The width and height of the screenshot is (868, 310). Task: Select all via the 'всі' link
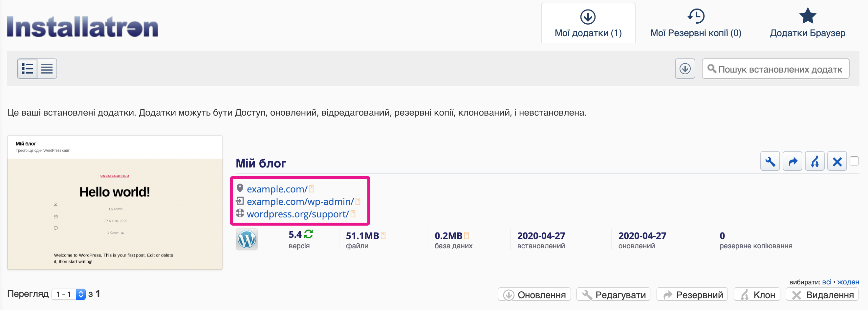(827, 282)
